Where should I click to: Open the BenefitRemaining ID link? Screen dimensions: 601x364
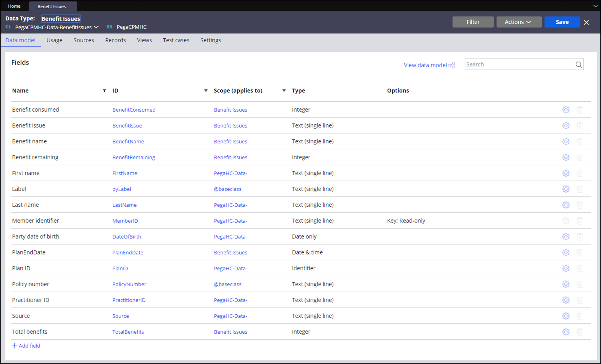[x=133, y=157]
